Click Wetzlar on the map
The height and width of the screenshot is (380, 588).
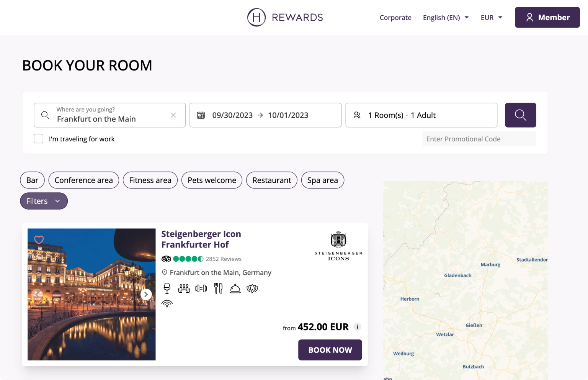click(x=445, y=334)
